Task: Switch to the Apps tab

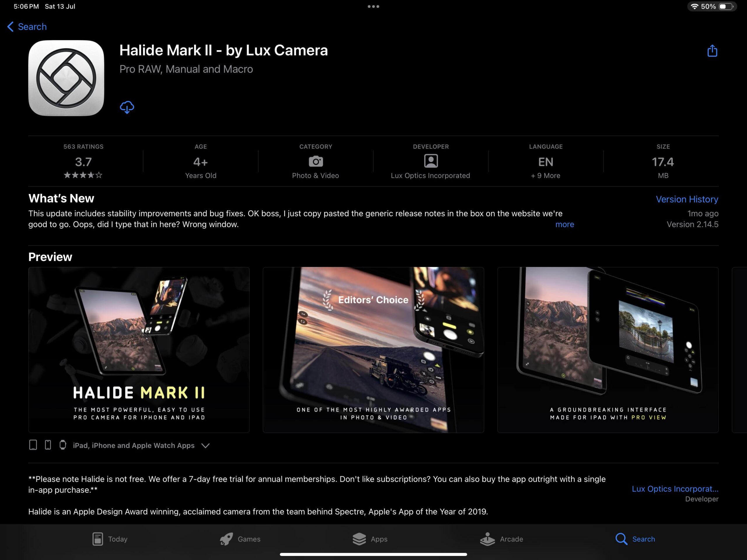Action: click(370, 539)
